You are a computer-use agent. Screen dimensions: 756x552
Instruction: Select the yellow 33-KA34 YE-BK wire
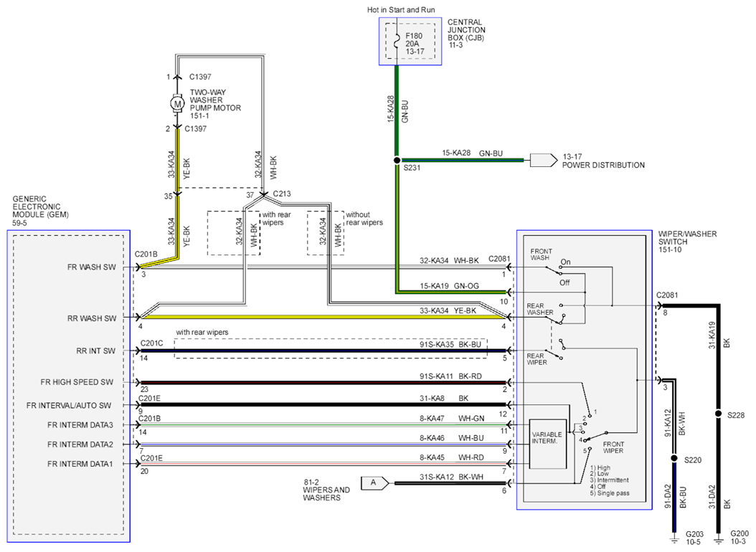click(x=323, y=317)
